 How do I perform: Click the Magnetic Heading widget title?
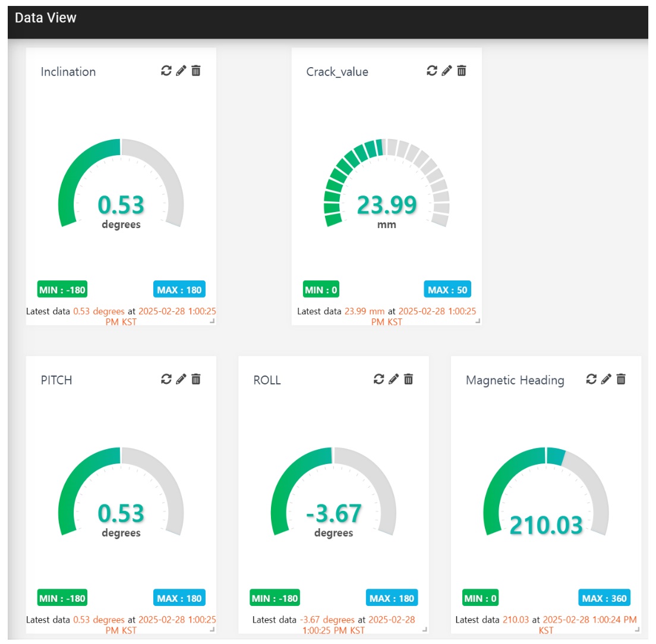click(x=515, y=380)
